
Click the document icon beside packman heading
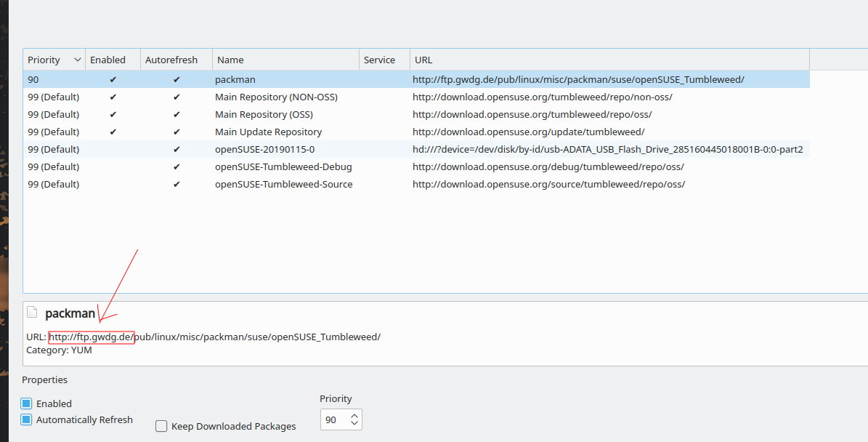[x=32, y=313]
